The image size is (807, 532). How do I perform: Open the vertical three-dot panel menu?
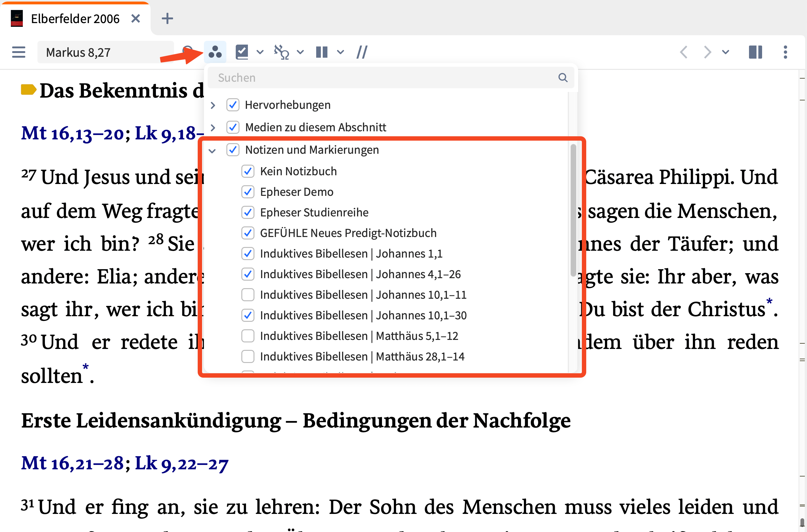click(x=785, y=52)
